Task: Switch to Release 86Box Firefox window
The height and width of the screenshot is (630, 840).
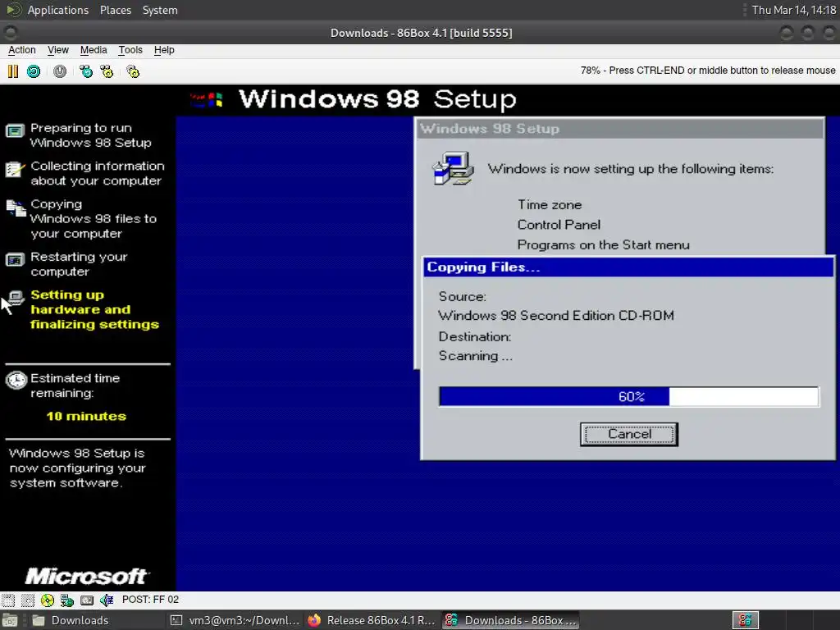Action: click(x=372, y=620)
